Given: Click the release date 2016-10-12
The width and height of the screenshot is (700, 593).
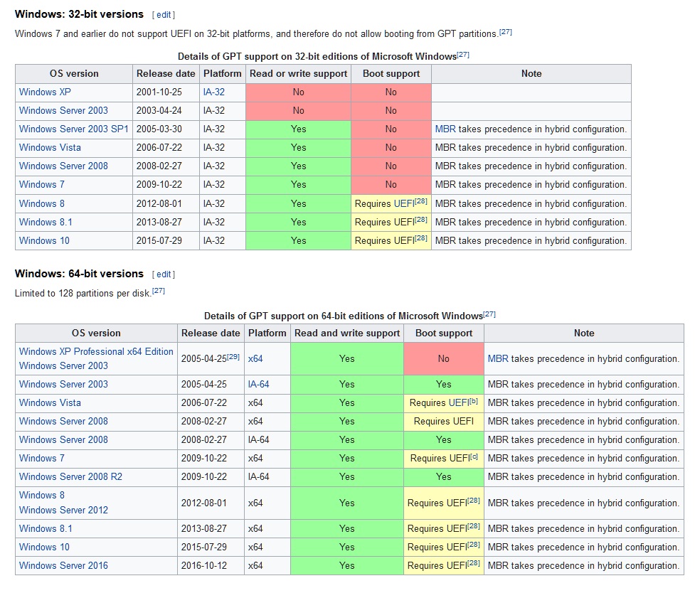Looking at the screenshot, I should coord(204,566).
